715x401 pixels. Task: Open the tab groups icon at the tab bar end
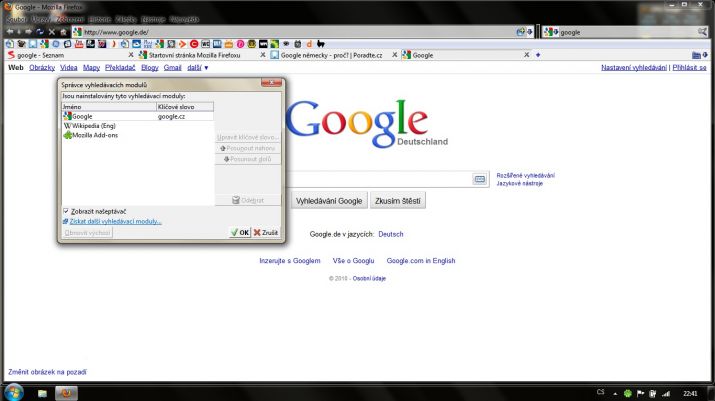click(x=696, y=55)
